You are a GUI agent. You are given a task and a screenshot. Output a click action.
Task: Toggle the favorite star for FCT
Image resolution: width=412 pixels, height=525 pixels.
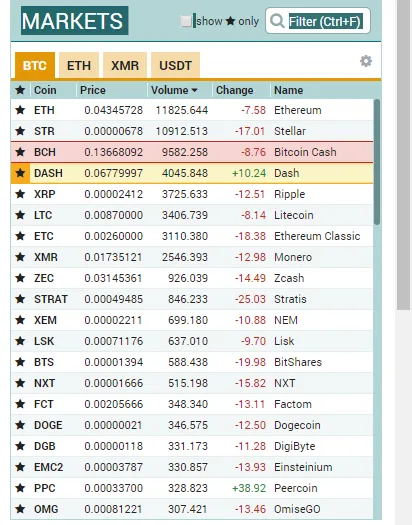[20, 404]
